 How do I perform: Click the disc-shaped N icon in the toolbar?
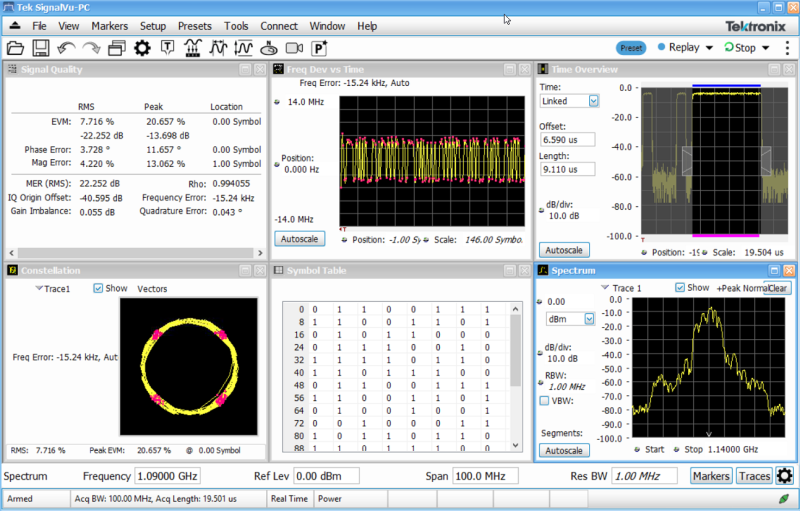[x=269, y=48]
